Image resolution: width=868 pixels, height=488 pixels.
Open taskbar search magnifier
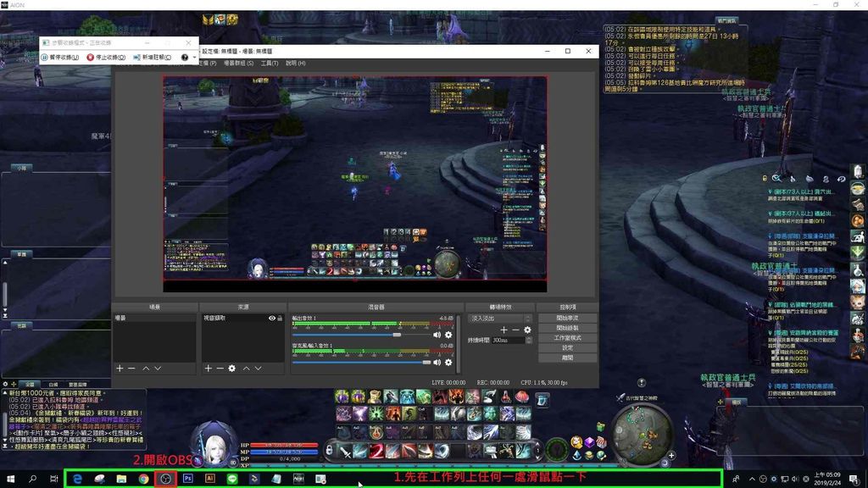tap(32, 479)
